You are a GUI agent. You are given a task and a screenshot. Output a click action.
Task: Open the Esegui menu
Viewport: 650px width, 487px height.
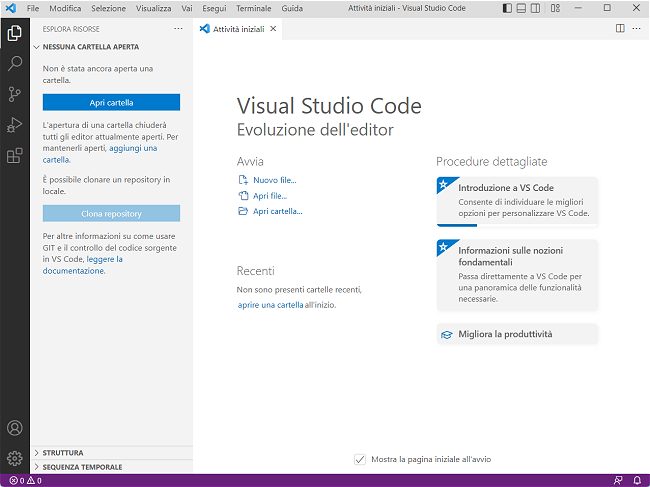pyautogui.click(x=214, y=8)
